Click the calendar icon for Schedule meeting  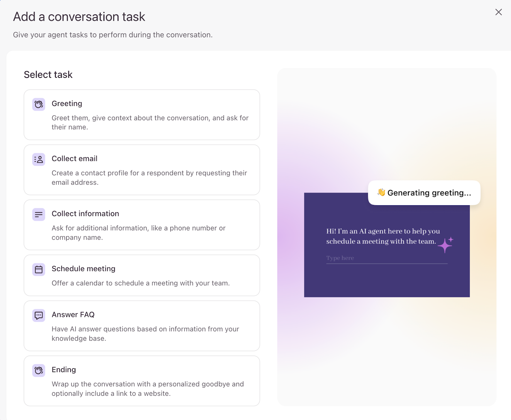pos(39,270)
